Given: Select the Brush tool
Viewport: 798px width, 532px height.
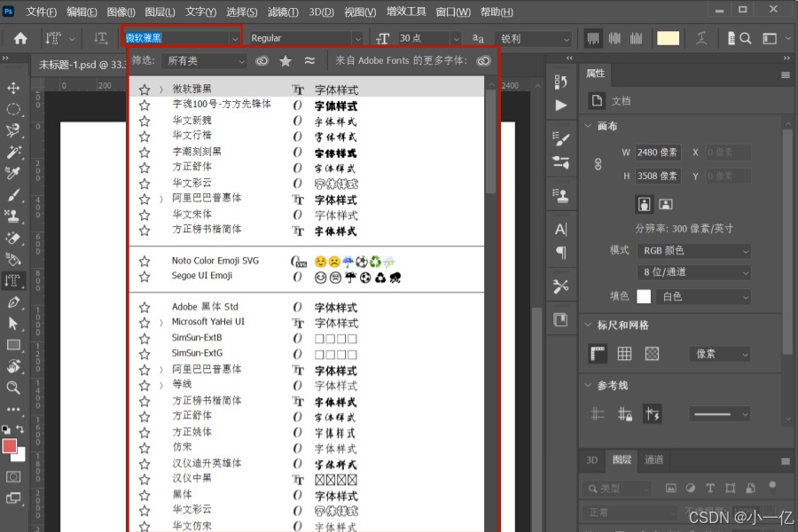Looking at the screenshot, I should pos(13,195).
